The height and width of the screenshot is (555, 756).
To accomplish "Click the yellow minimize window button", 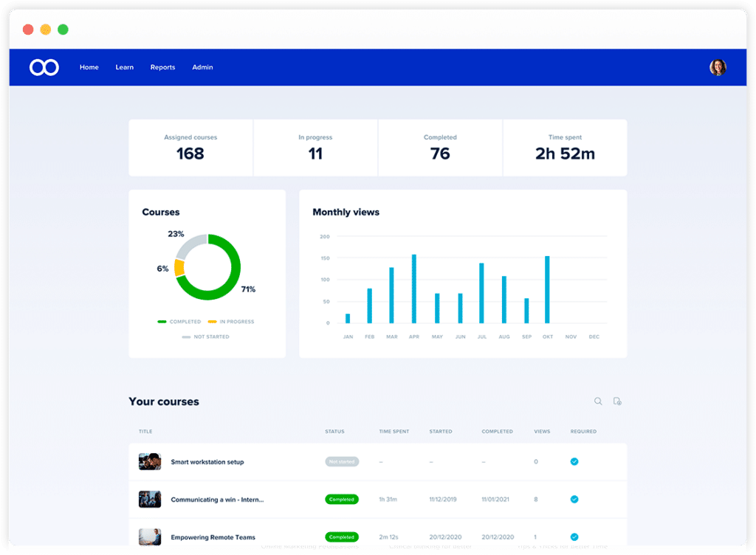I will click(45, 30).
